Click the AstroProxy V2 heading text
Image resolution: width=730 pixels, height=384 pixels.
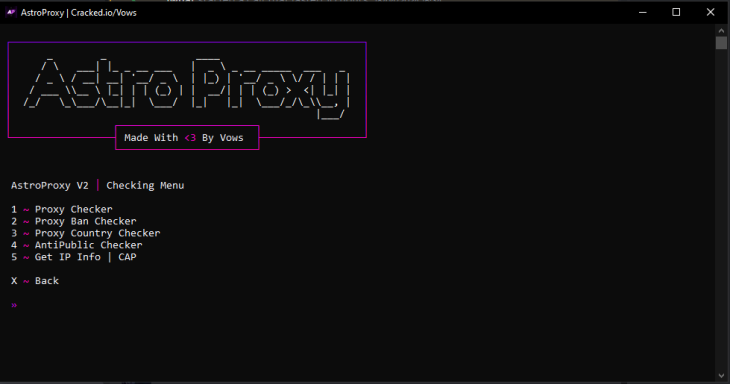click(50, 185)
